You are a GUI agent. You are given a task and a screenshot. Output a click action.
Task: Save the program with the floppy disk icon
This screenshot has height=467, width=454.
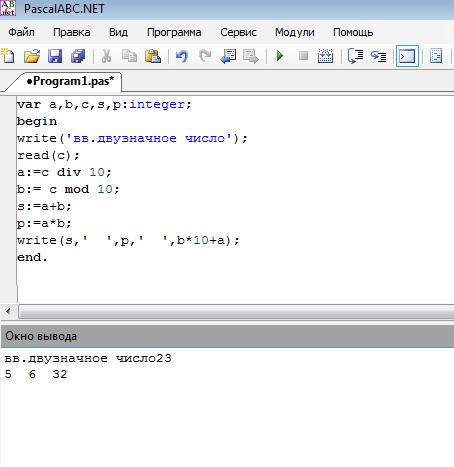[x=55, y=56]
